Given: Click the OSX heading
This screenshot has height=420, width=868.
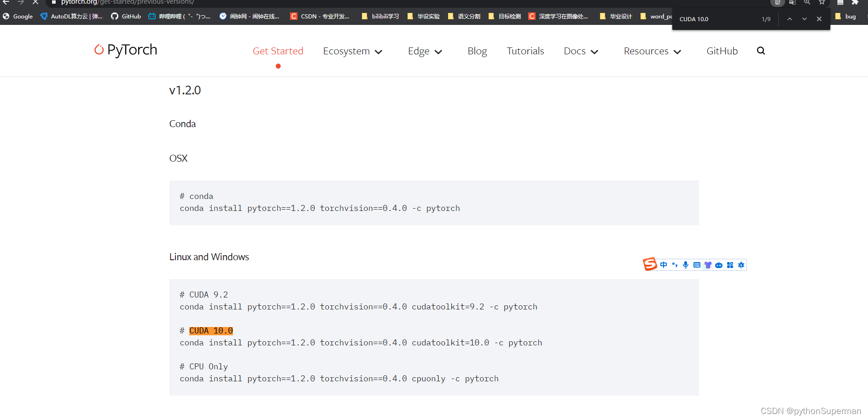Looking at the screenshot, I should coord(178,158).
